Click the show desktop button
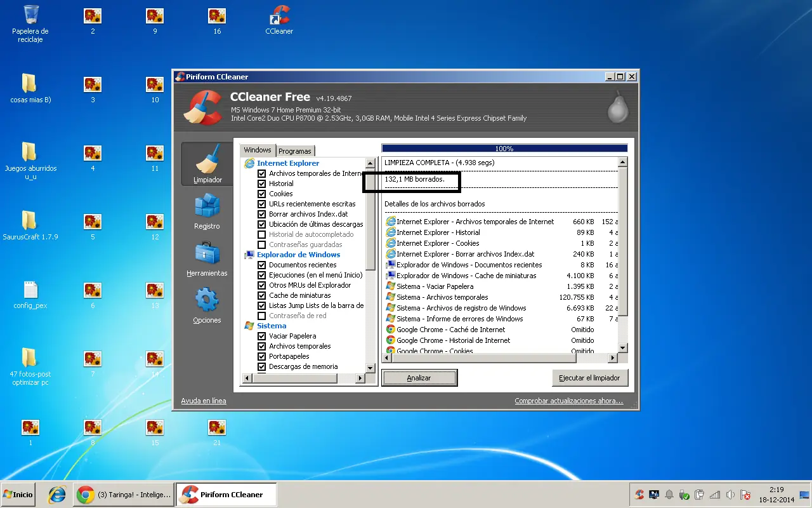This screenshot has height=508, width=812. [805, 495]
